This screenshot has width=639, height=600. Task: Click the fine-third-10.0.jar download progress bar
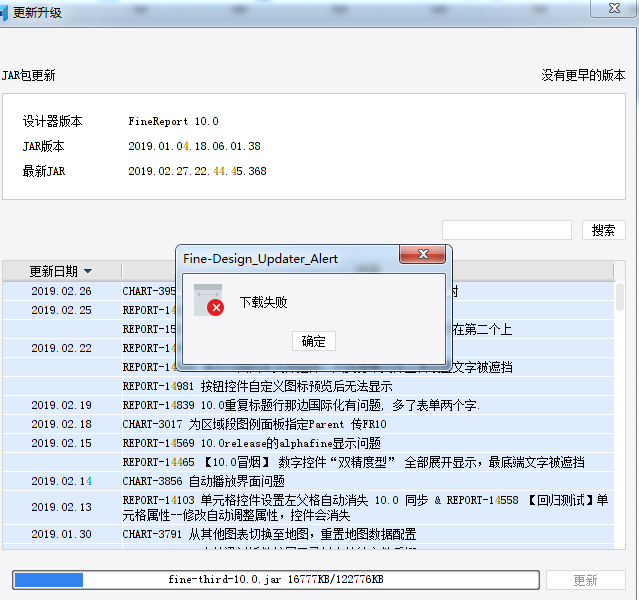pos(276,580)
